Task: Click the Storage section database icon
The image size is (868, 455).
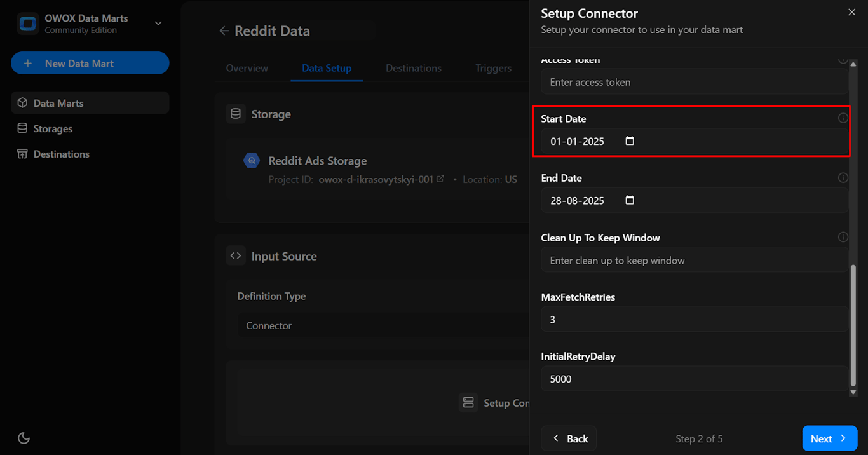Action: 236,114
